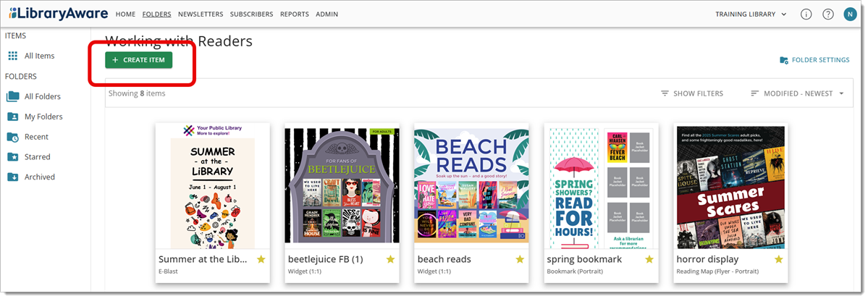The width and height of the screenshot is (868, 299).
Task: Click the LibraryAware logo
Action: point(58,13)
